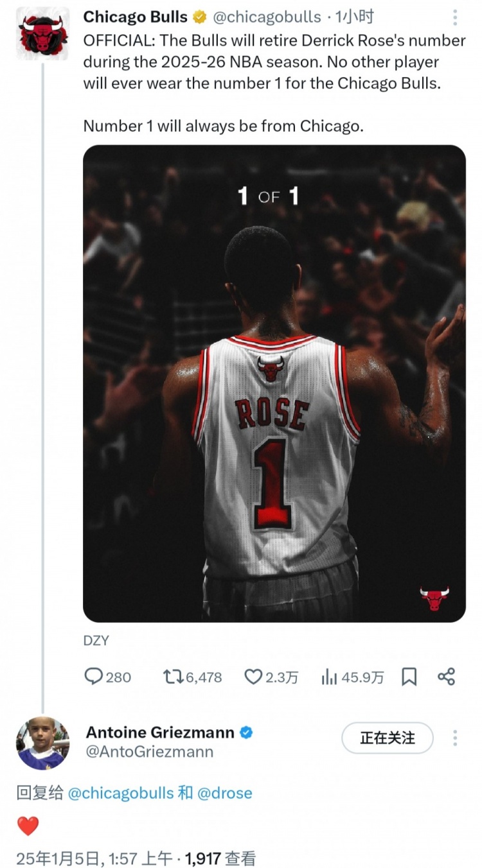
Task: Open more options beside Griezmann's name
Action: pos(455,738)
